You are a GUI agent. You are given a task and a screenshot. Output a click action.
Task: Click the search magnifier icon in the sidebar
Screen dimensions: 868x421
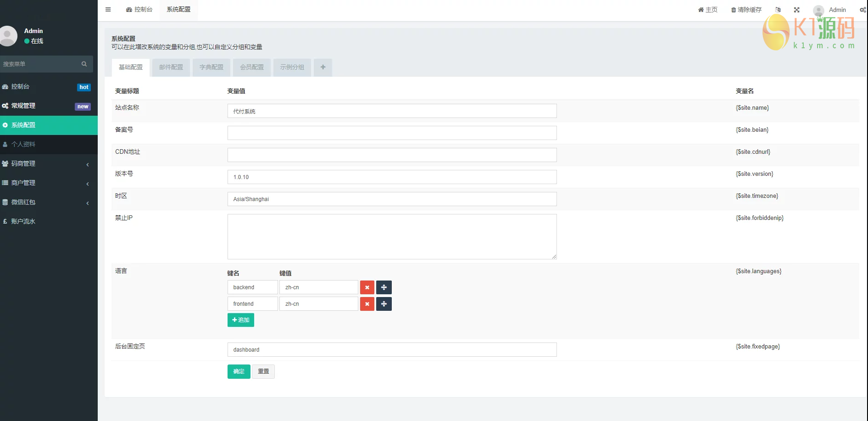click(84, 64)
